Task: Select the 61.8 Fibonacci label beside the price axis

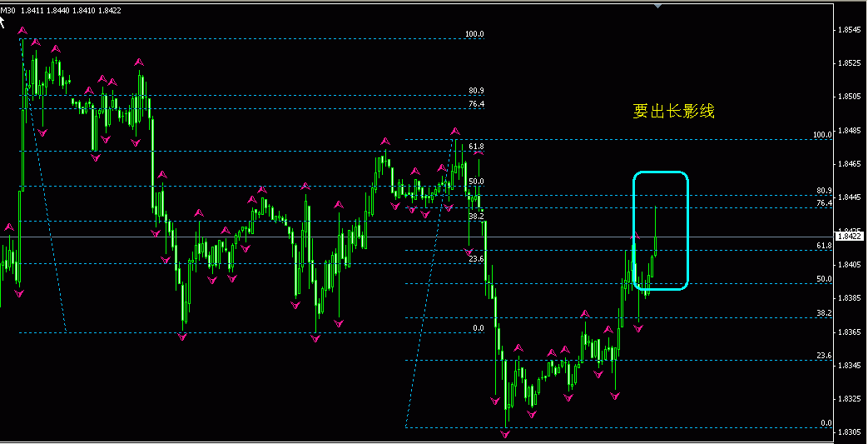Action: [x=825, y=245]
